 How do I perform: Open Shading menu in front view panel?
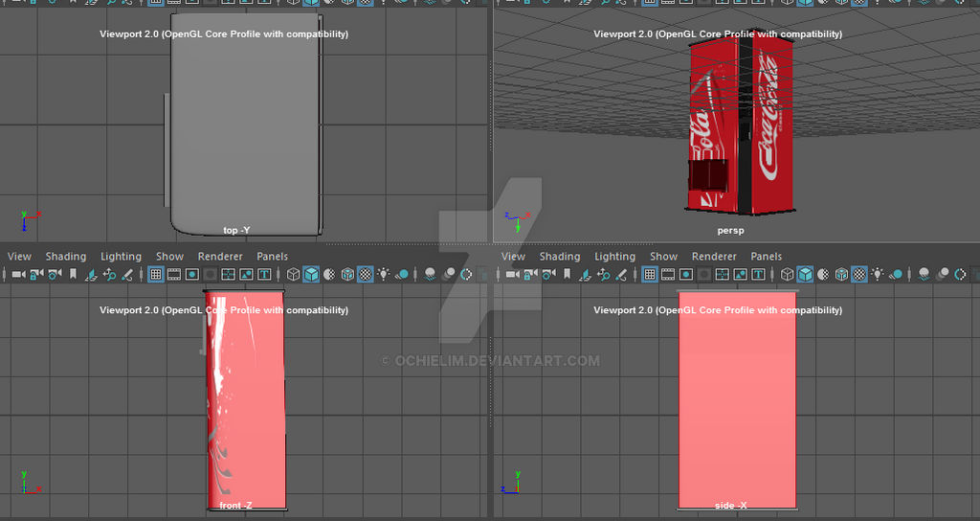coord(66,257)
